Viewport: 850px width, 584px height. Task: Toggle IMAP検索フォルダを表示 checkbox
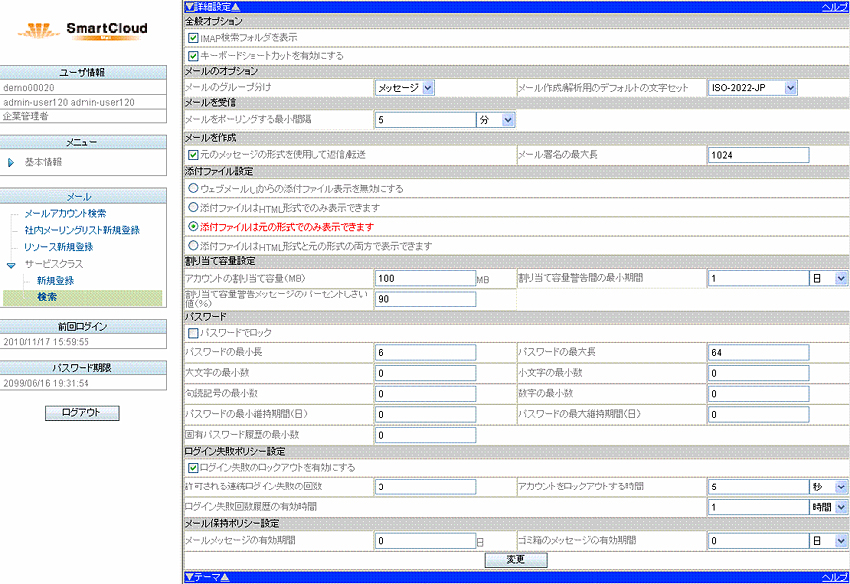tap(192, 38)
